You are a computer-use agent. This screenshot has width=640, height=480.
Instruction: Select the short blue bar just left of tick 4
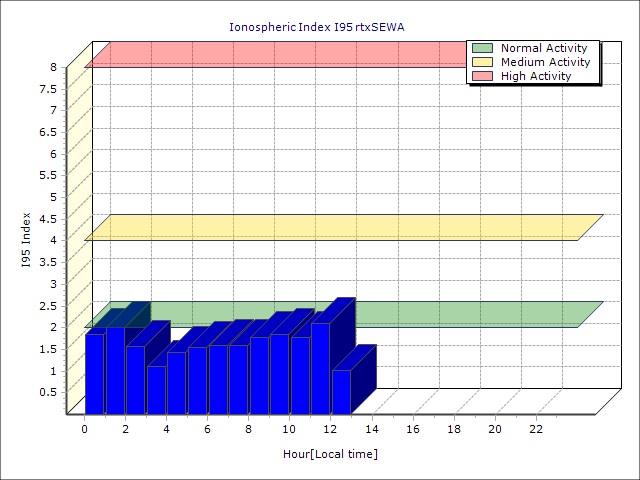tap(156, 389)
